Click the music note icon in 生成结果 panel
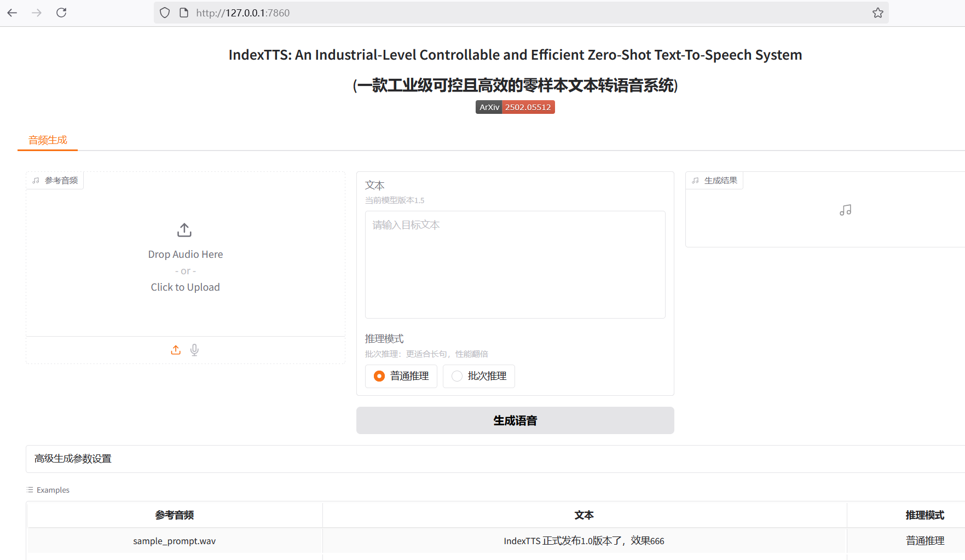 [x=845, y=210]
